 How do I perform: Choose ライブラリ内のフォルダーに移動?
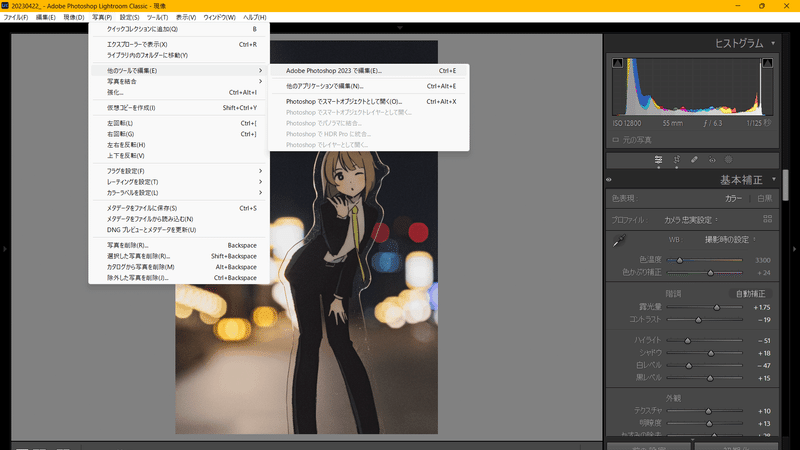[x=179, y=55]
